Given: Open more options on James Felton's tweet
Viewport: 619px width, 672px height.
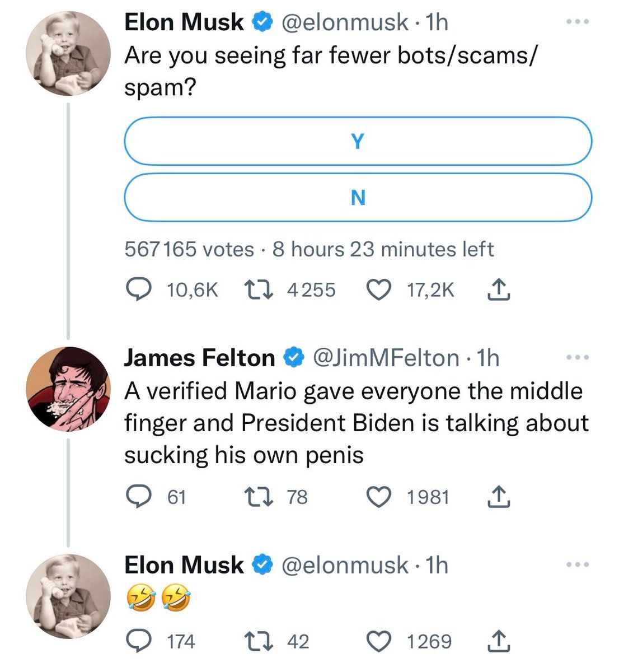Looking at the screenshot, I should pyautogui.click(x=578, y=357).
